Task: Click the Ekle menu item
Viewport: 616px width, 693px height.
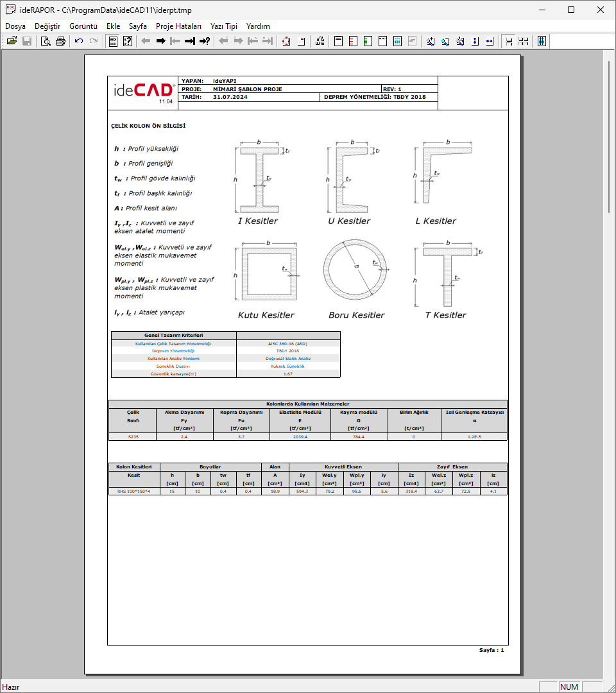Action: point(113,26)
